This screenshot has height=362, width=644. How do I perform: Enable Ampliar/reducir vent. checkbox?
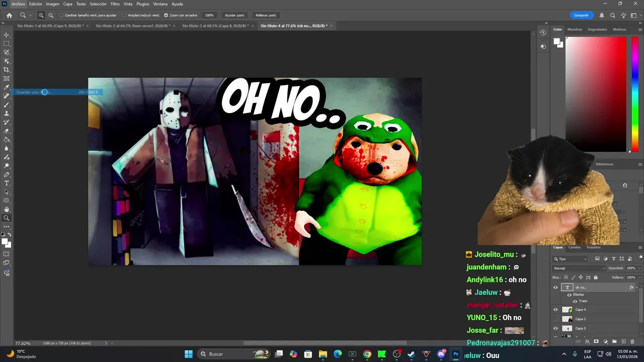[124, 15]
